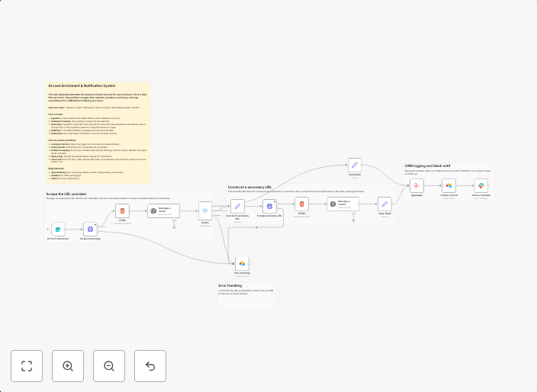Click the Scrape secondary URL label

click(269, 216)
